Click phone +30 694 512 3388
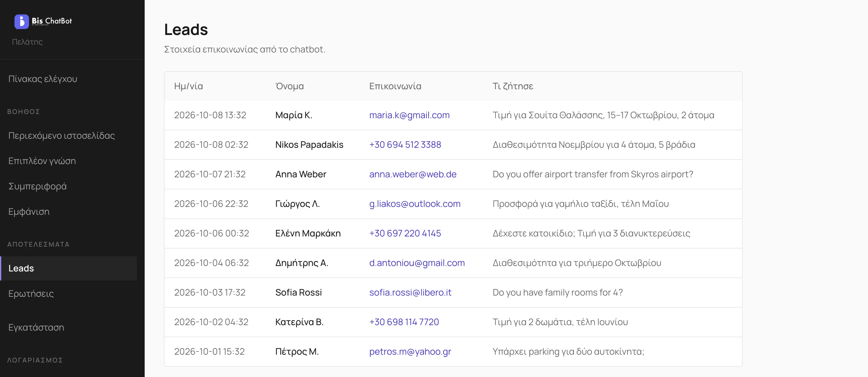868x377 pixels. [x=405, y=145]
